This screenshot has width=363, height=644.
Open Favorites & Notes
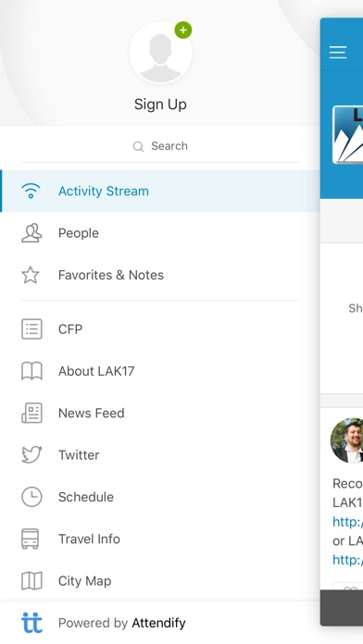click(160, 275)
